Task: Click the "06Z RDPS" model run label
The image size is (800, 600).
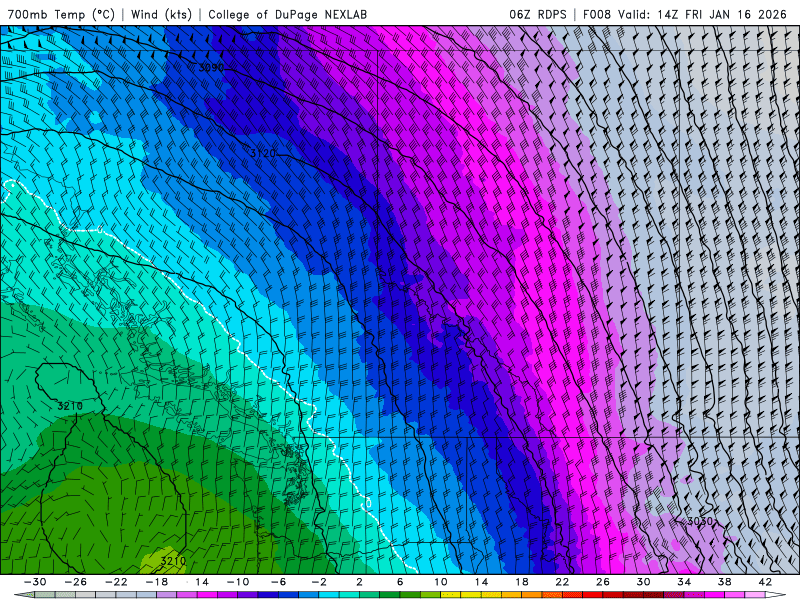Action: 538,14
